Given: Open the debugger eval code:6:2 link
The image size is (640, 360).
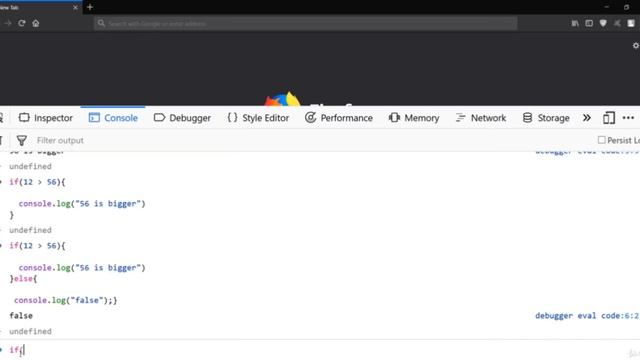Looking at the screenshot, I should (x=587, y=316).
